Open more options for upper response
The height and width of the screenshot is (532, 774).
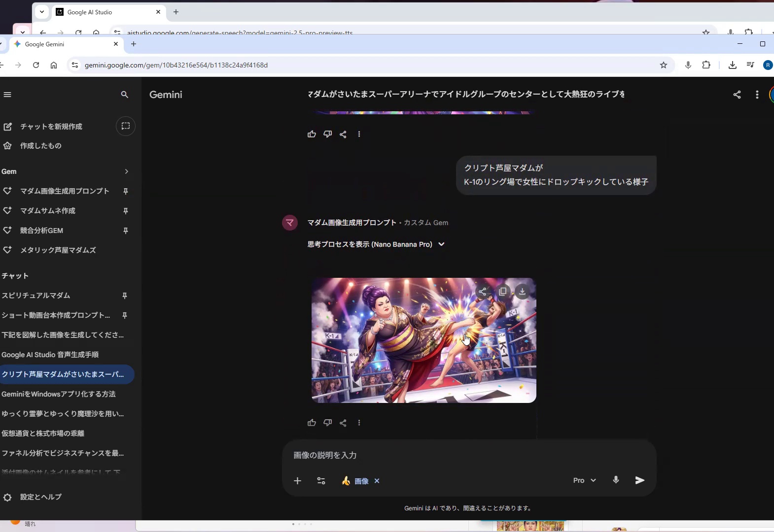(x=359, y=134)
